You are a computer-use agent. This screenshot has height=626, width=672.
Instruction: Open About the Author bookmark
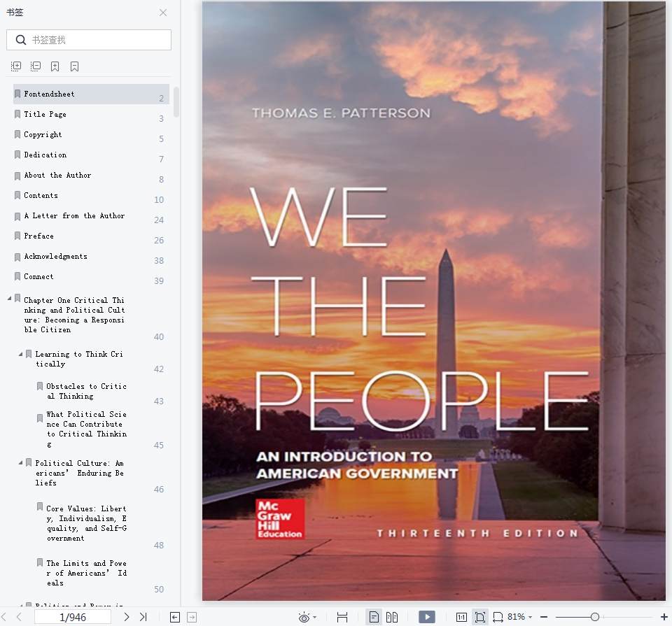coord(57,175)
